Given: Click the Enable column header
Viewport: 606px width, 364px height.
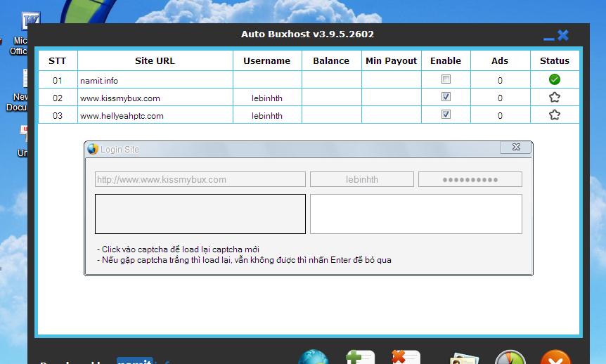Looking at the screenshot, I should pyautogui.click(x=446, y=60).
